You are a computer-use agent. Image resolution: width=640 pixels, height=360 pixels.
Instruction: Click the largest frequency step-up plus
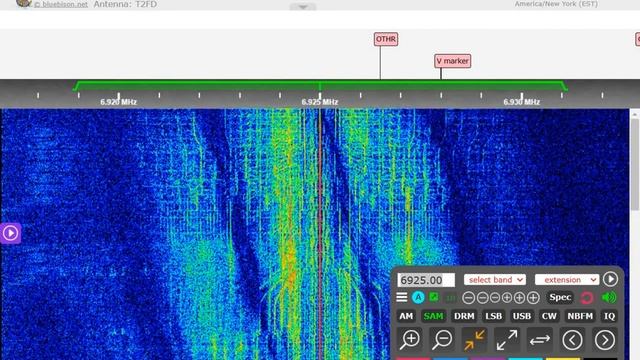(533, 298)
